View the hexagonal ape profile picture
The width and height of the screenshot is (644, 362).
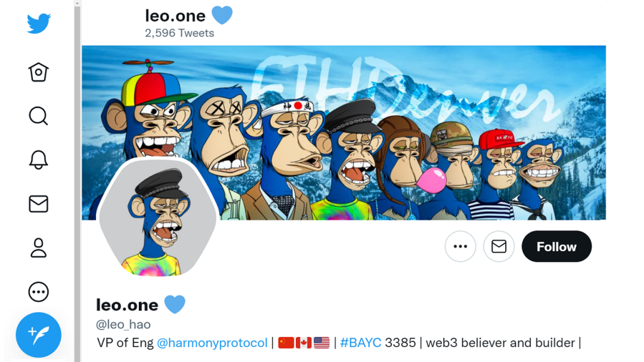click(158, 217)
